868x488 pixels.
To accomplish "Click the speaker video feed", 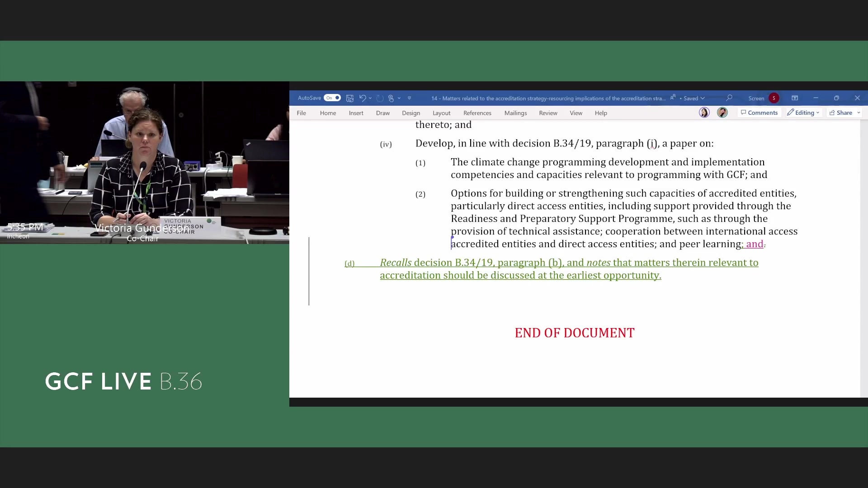I will (145, 163).
